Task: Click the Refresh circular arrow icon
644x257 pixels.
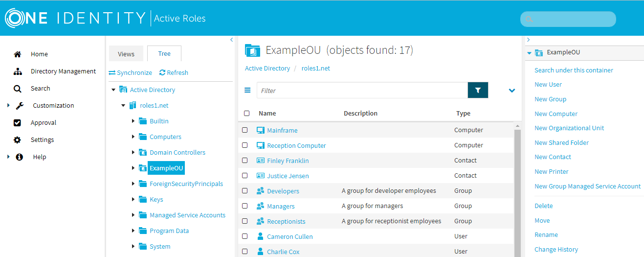Action: 162,72
